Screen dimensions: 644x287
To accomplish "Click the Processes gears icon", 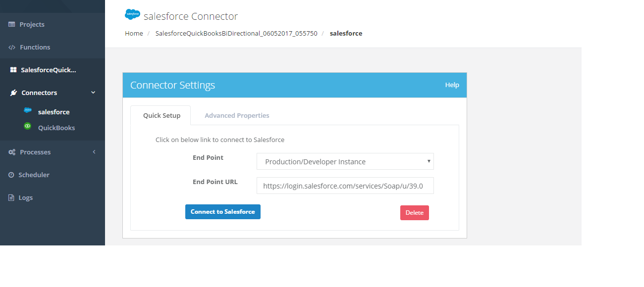I will click(x=12, y=152).
